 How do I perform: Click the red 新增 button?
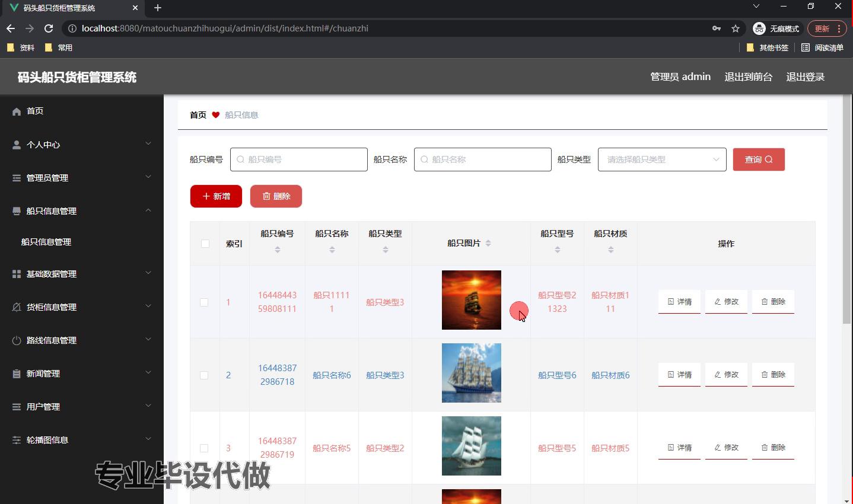click(216, 196)
